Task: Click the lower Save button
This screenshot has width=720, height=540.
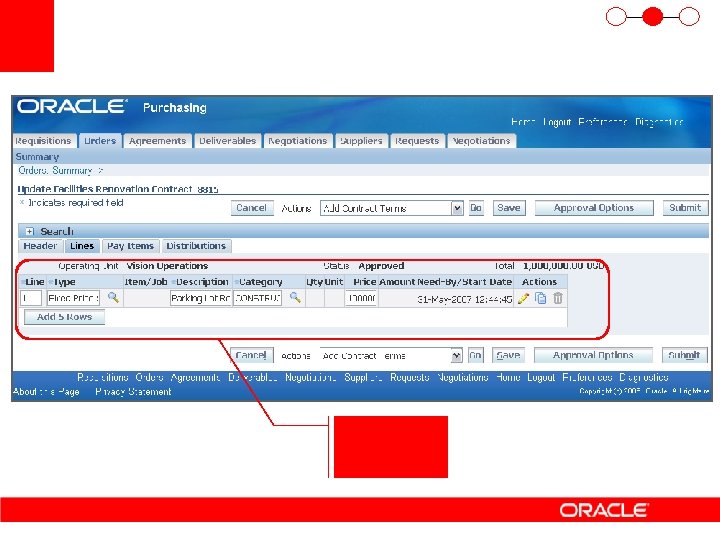Action: 508,355
